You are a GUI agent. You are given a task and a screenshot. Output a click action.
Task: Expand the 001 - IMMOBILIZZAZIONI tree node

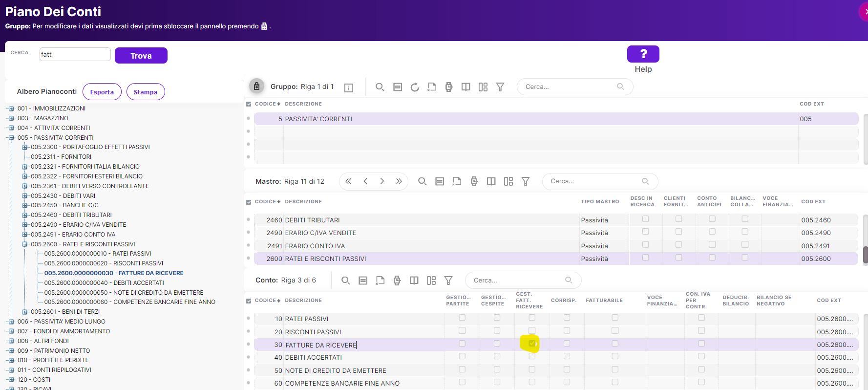point(11,108)
